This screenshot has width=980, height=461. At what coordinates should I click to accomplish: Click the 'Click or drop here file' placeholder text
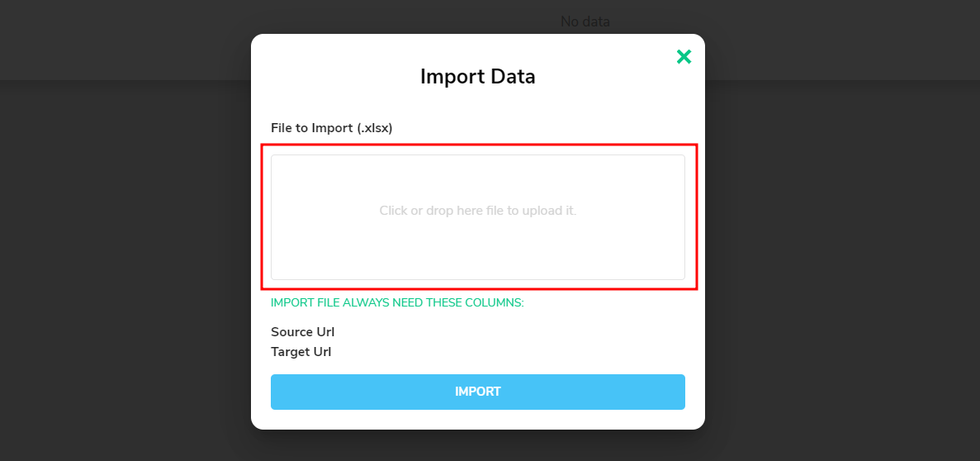point(477,211)
